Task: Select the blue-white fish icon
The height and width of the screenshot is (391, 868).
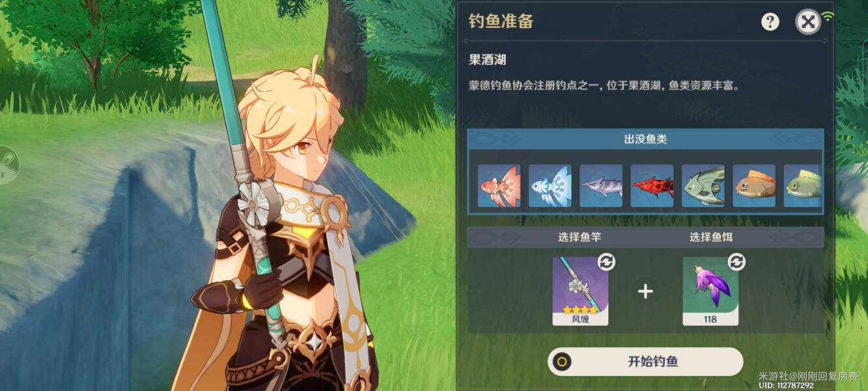Action: pyautogui.click(x=550, y=186)
